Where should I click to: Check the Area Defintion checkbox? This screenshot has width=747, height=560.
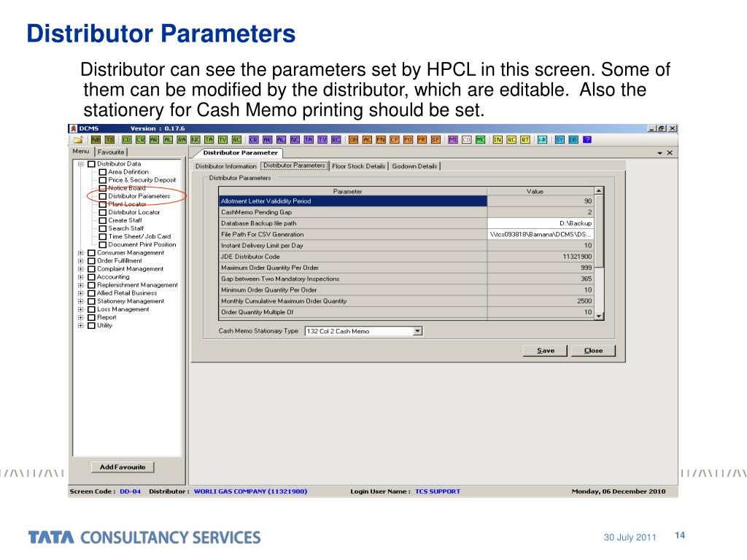[x=102, y=172]
